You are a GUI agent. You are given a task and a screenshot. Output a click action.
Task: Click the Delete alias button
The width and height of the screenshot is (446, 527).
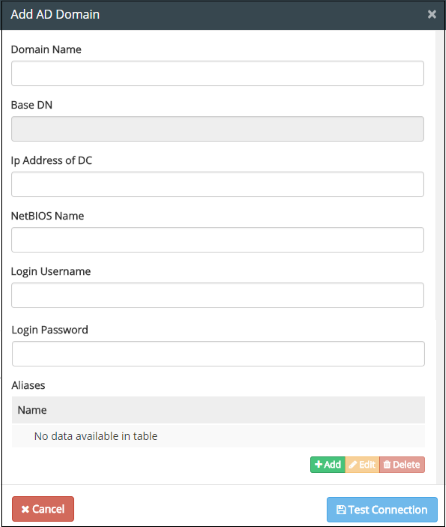(402, 464)
